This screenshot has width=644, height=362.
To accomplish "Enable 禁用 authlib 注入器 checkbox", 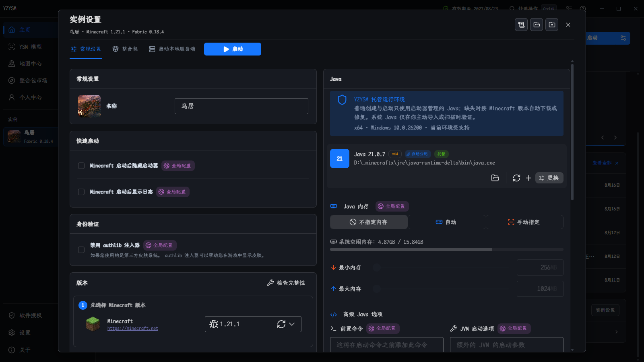I will (x=81, y=250).
